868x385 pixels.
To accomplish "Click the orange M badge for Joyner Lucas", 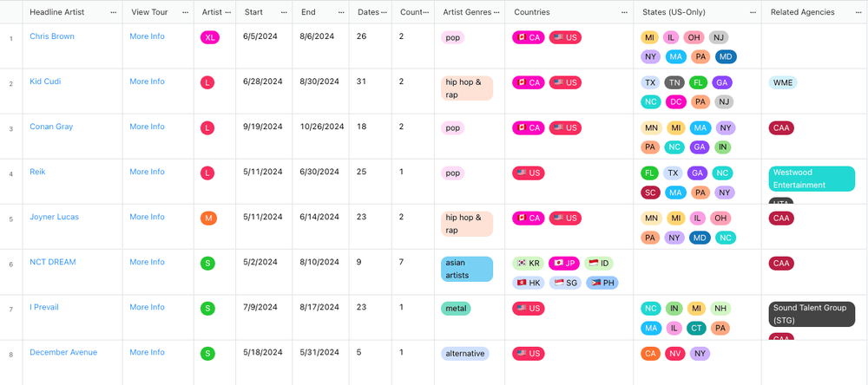I will (208, 219).
